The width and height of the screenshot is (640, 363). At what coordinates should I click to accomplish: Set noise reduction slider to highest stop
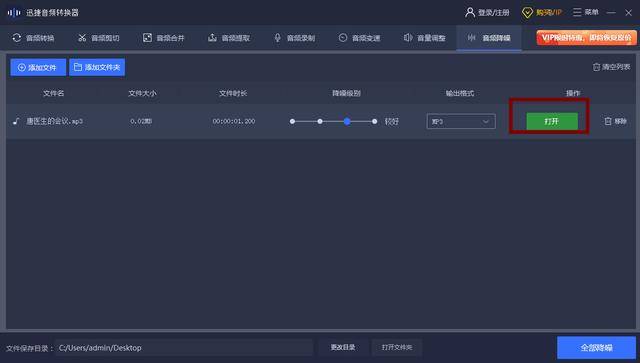pos(374,121)
